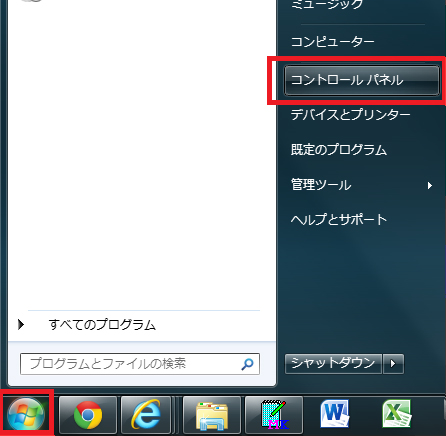
Task: Open shutdown options arrow menu
Action: point(393,364)
